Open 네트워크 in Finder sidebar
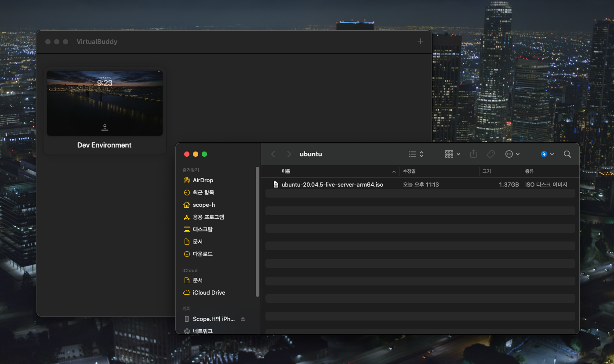614x364 pixels. click(203, 331)
